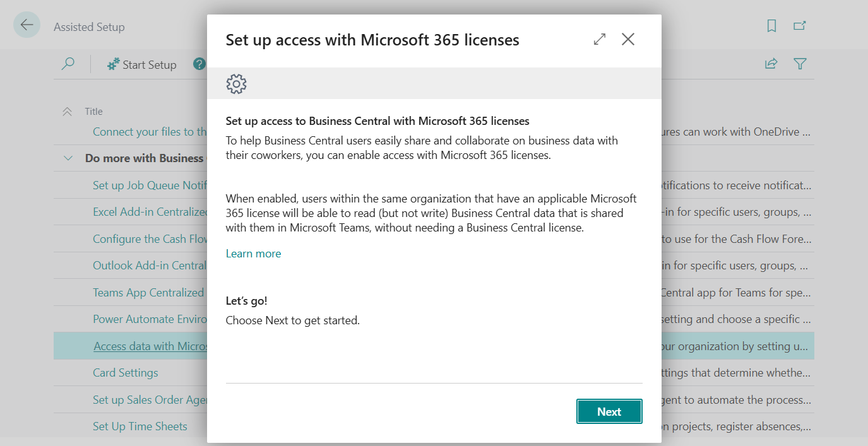Image resolution: width=868 pixels, height=446 pixels.
Task: Click the back arrow next to Assisted Setup
Action: tap(27, 25)
